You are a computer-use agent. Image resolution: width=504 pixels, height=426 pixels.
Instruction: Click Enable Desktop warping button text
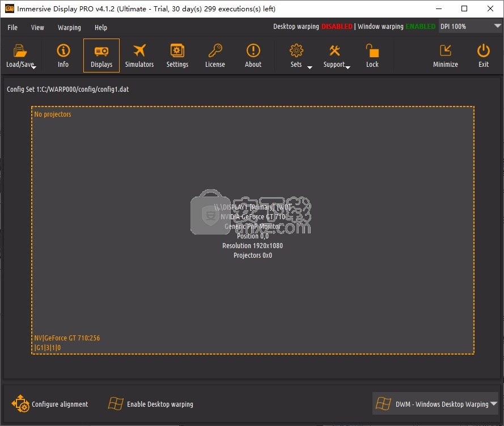160,404
